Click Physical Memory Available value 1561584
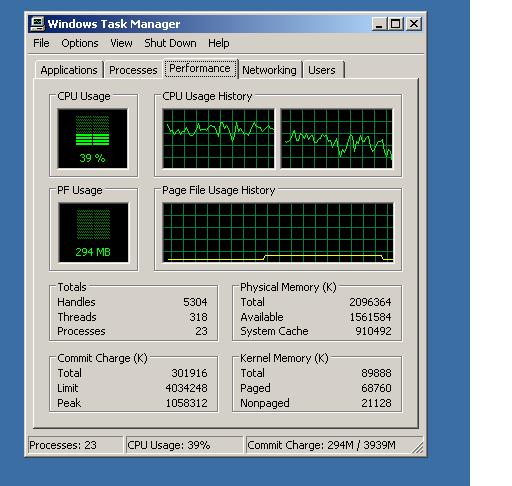This screenshot has width=512, height=486. (x=370, y=317)
